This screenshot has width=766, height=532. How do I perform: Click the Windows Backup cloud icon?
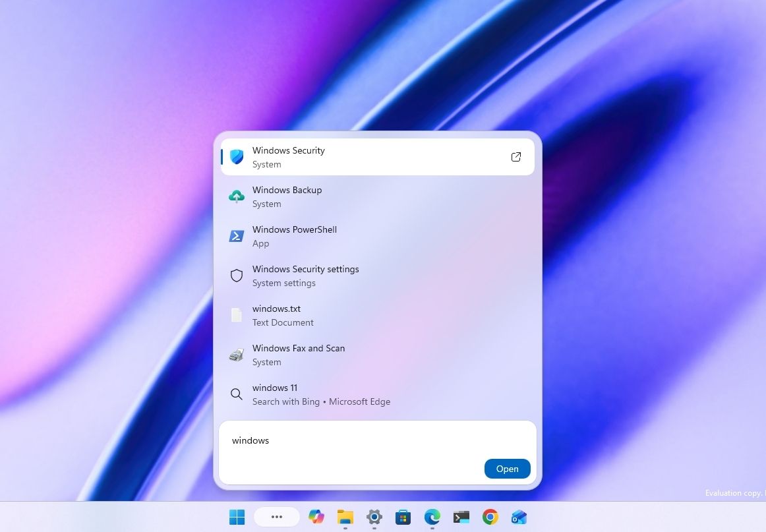237,196
